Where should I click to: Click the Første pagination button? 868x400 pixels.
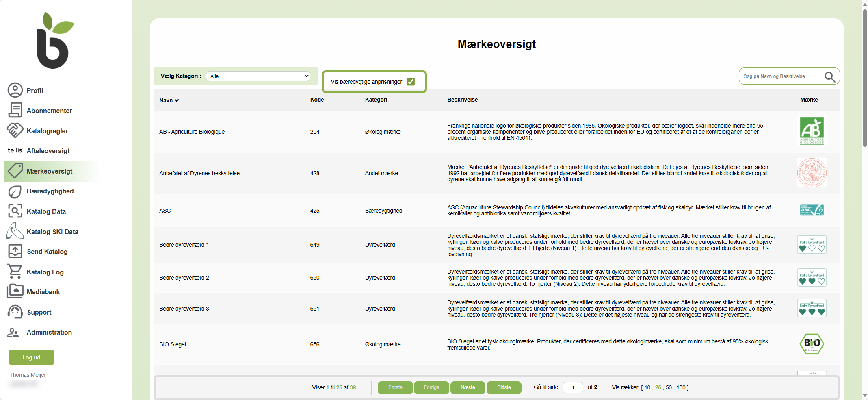tap(395, 387)
